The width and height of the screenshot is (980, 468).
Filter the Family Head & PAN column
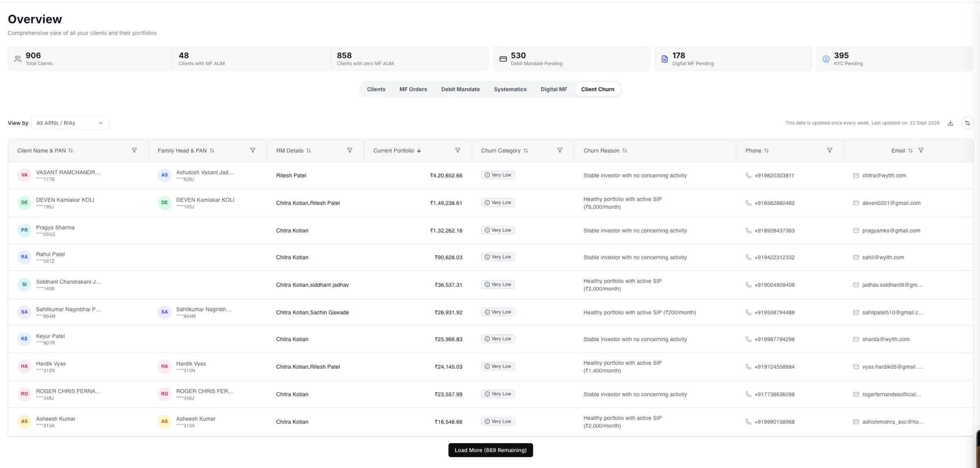(x=253, y=151)
